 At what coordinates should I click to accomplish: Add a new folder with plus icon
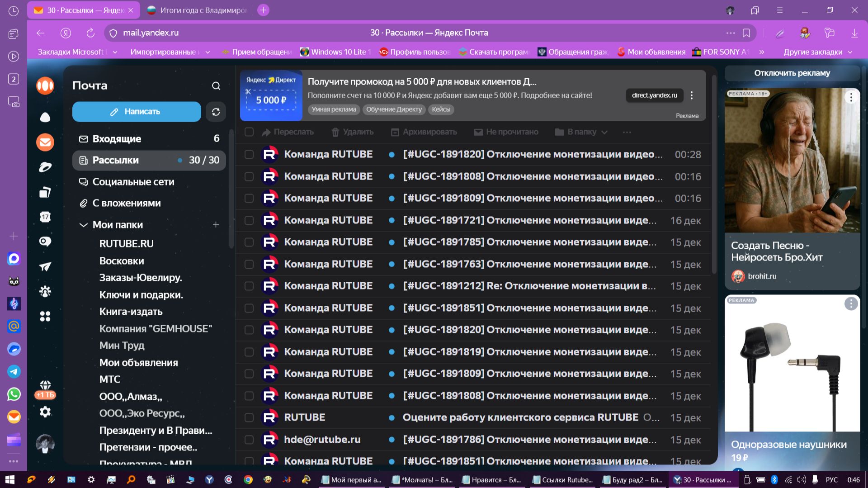[x=216, y=225]
